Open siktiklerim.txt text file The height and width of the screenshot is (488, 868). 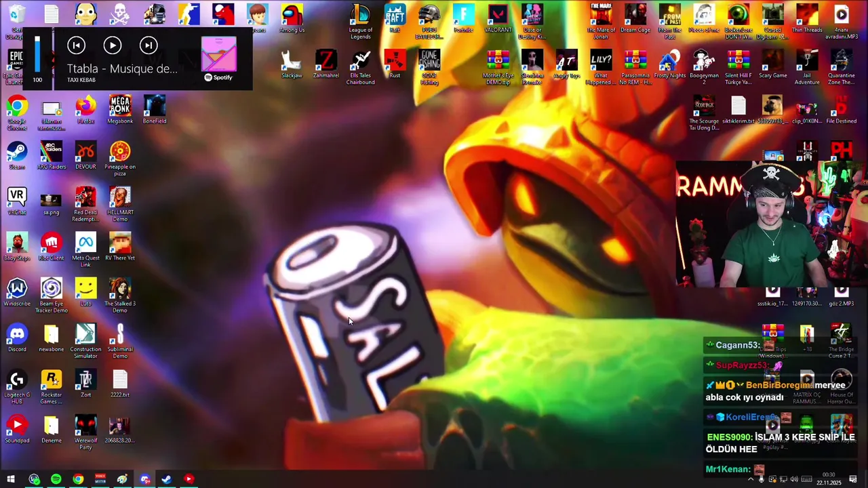coord(738,109)
